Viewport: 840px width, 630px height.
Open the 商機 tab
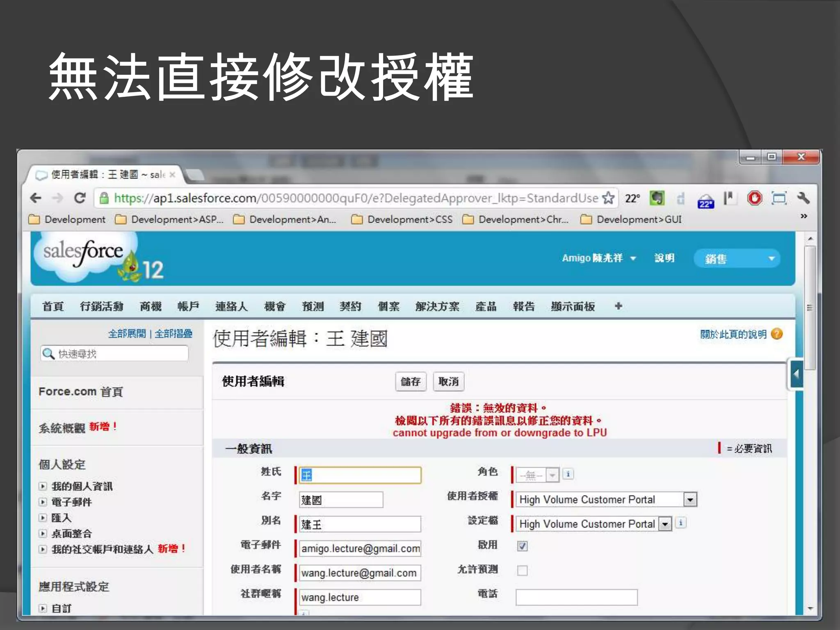[x=151, y=306]
